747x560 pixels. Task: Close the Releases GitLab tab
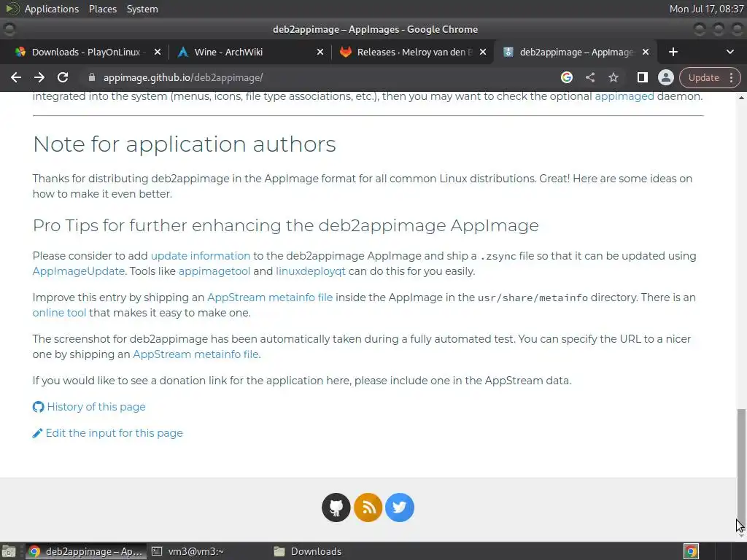pos(483,52)
